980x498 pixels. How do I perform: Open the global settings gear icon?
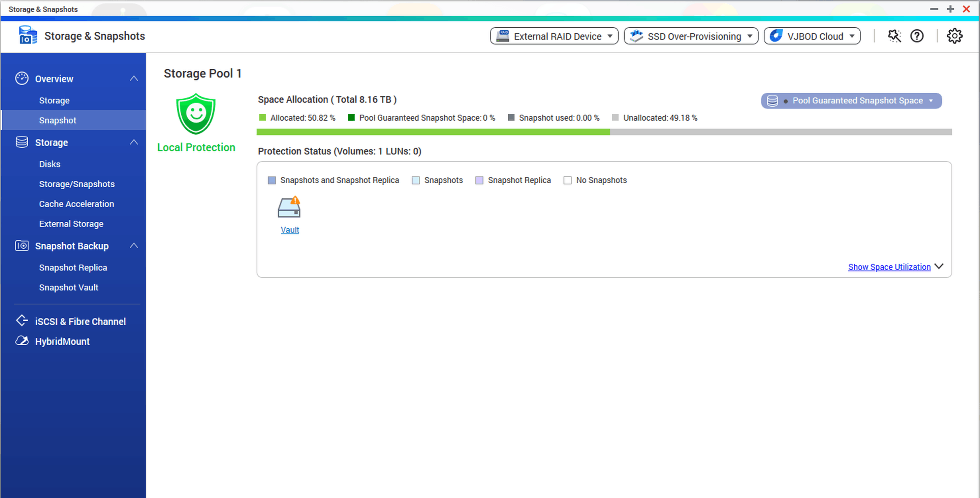pyautogui.click(x=954, y=36)
